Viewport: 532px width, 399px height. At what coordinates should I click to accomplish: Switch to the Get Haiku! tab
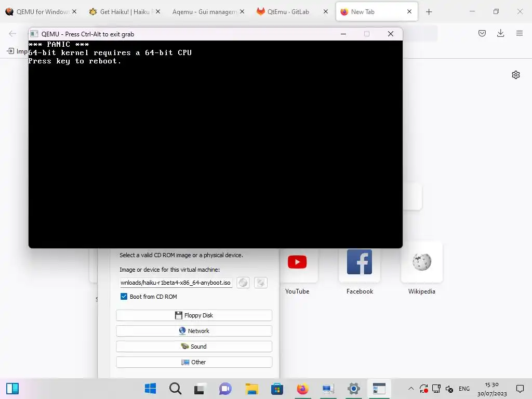tap(124, 11)
